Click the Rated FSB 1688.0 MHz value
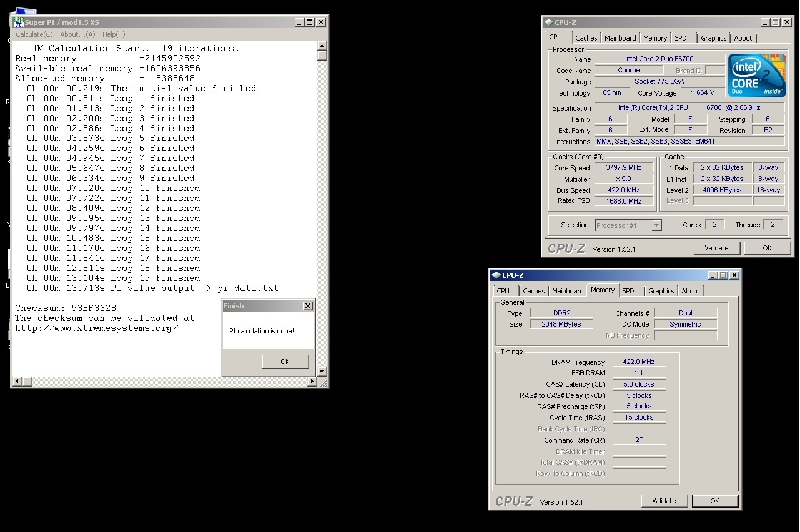 (623, 201)
